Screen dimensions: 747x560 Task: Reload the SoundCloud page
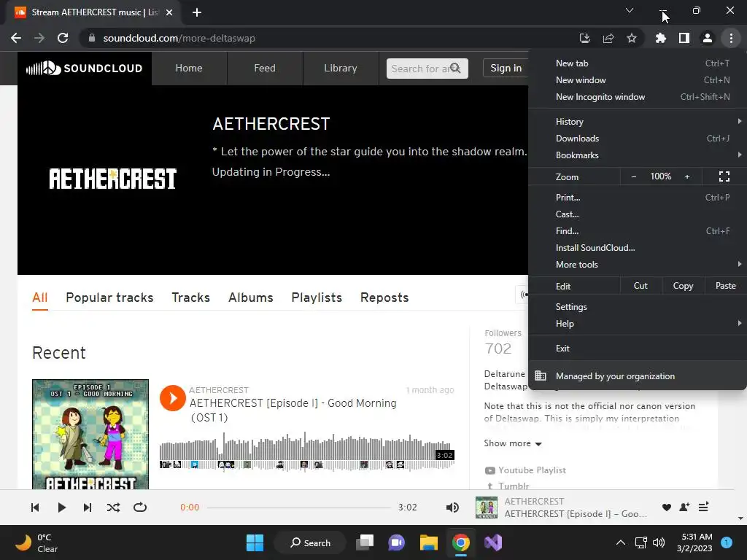click(x=63, y=38)
